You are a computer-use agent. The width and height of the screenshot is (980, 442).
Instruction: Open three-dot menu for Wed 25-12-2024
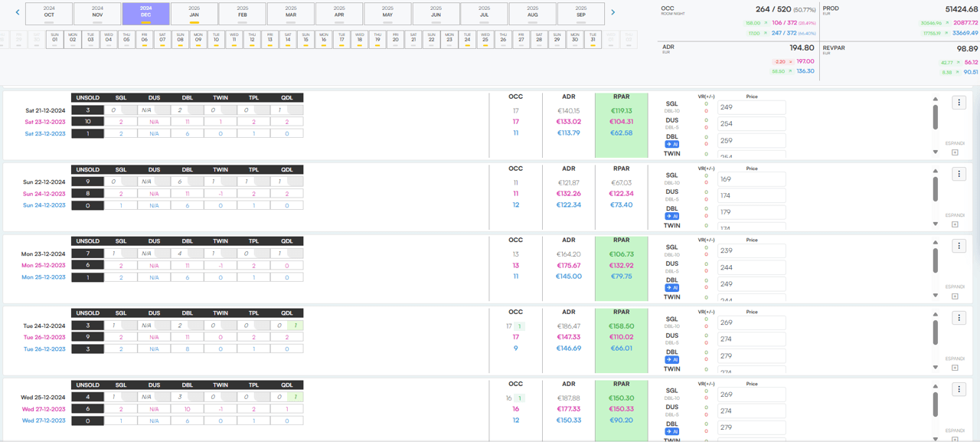959,388
